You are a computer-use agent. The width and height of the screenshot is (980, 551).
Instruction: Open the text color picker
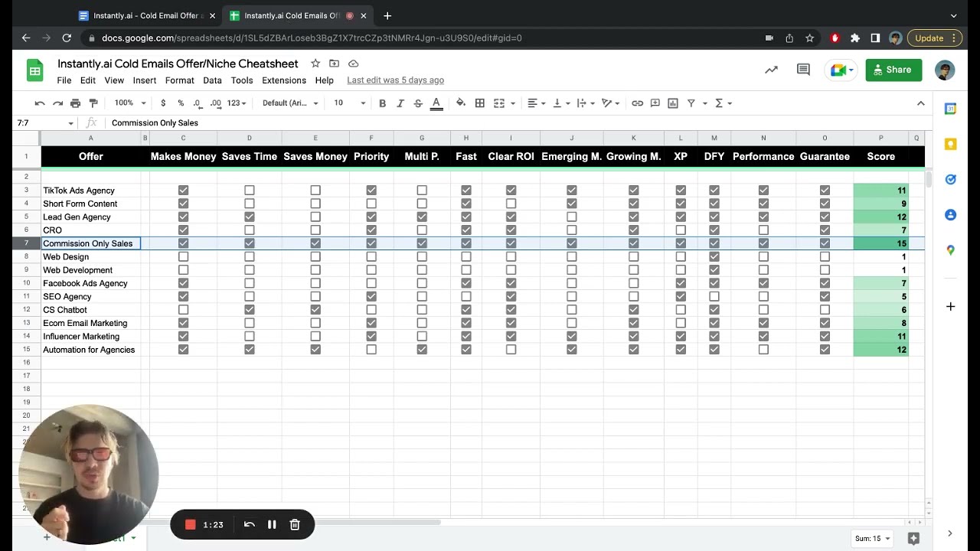tap(436, 103)
